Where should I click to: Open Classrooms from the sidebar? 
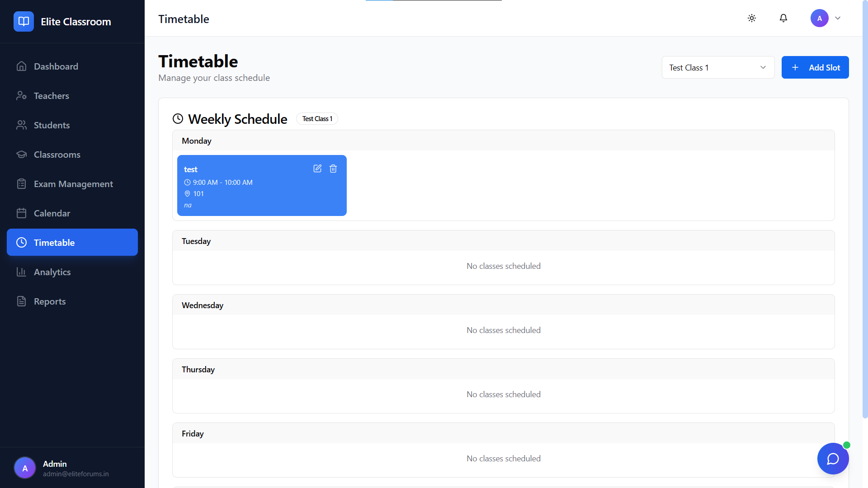57,155
